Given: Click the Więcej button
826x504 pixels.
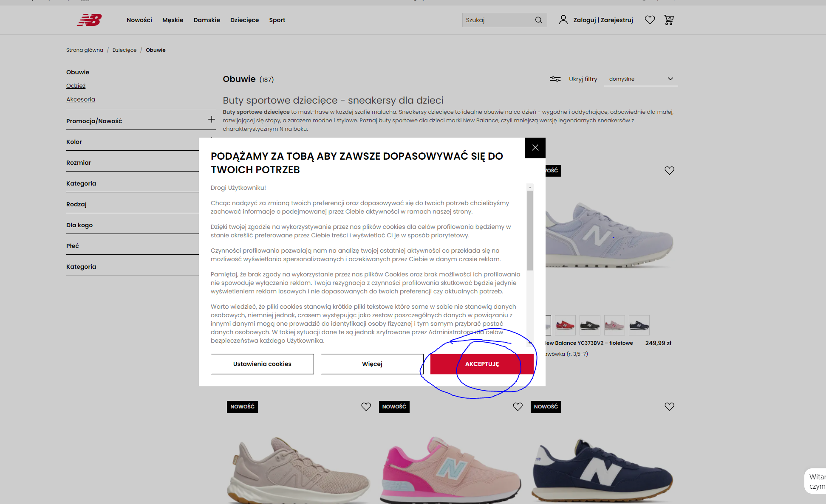Looking at the screenshot, I should (372, 364).
